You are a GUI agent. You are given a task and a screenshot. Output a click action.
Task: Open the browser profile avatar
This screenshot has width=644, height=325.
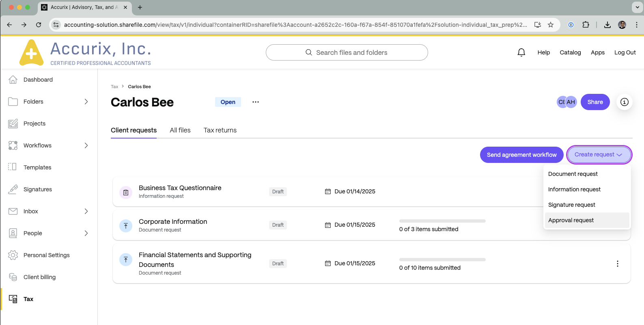pos(622,25)
